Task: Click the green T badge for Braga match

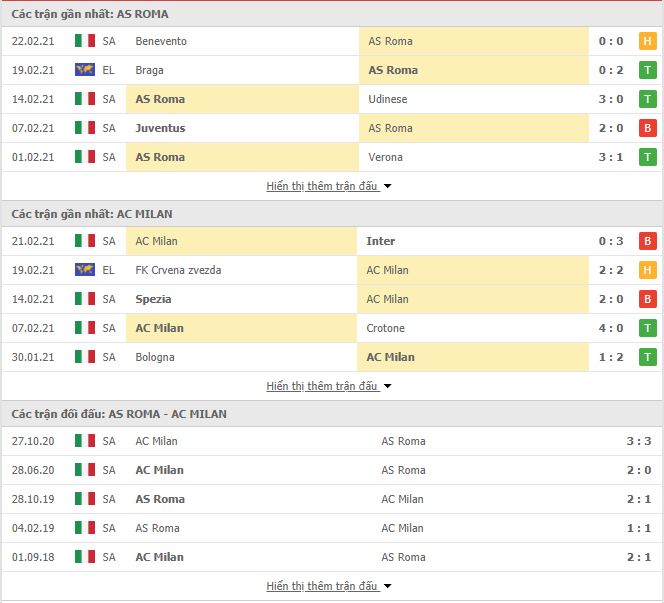Action: [647, 70]
